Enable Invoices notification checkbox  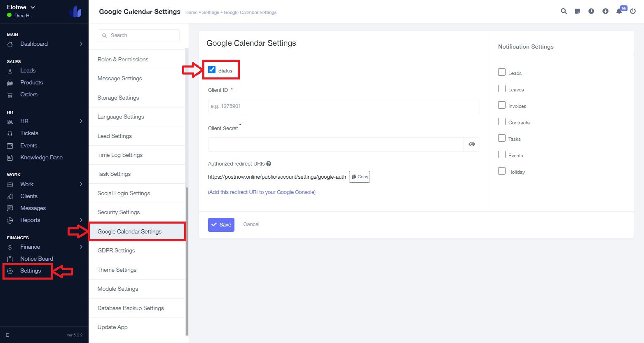(x=502, y=105)
